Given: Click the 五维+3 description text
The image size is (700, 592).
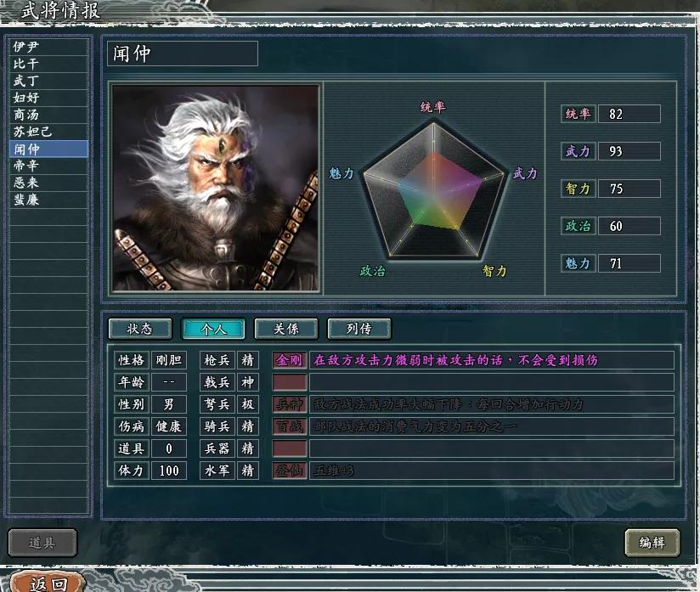Looking at the screenshot, I should [334, 471].
